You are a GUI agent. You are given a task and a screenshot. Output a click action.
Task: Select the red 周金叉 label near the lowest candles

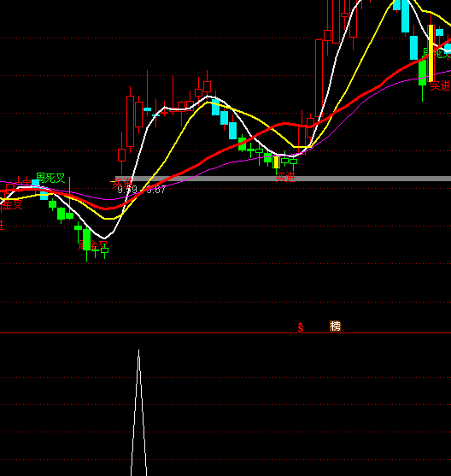92,245
